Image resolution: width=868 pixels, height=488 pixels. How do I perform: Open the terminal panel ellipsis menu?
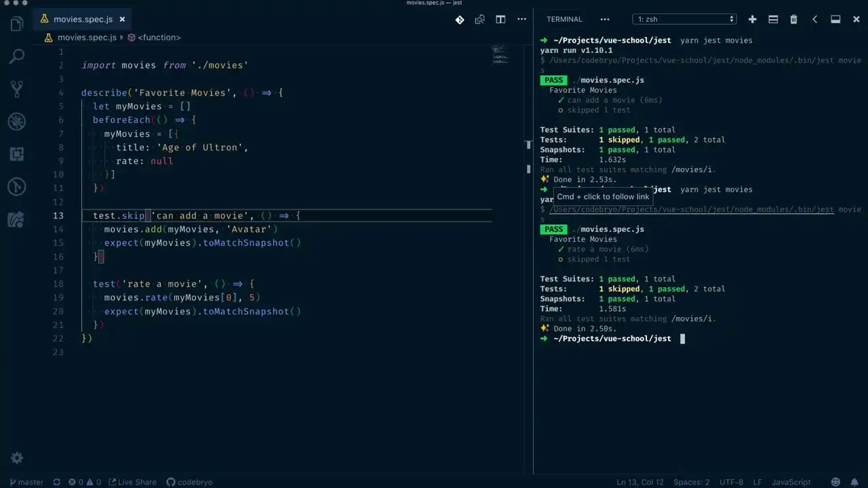pyautogui.click(x=605, y=20)
